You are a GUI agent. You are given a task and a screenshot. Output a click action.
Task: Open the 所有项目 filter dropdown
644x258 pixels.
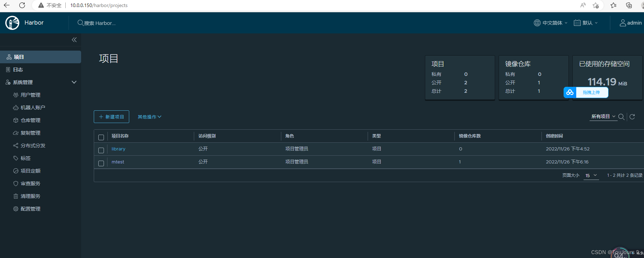tap(603, 116)
